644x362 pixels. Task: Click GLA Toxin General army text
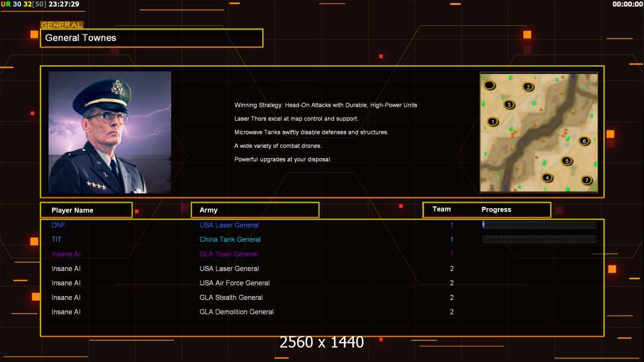point(228,254)
